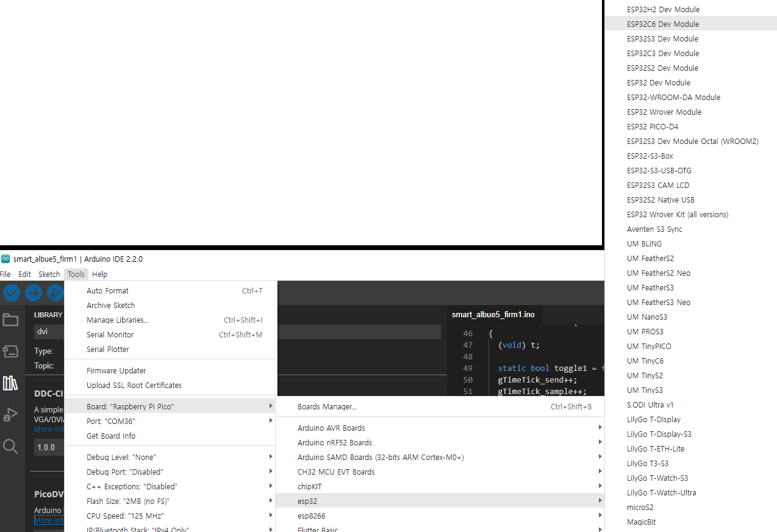Image resolution: width=777 pixels, height=532 pixels.
Task: Open the Debug sidebar icon
Action: click(10, 415)
